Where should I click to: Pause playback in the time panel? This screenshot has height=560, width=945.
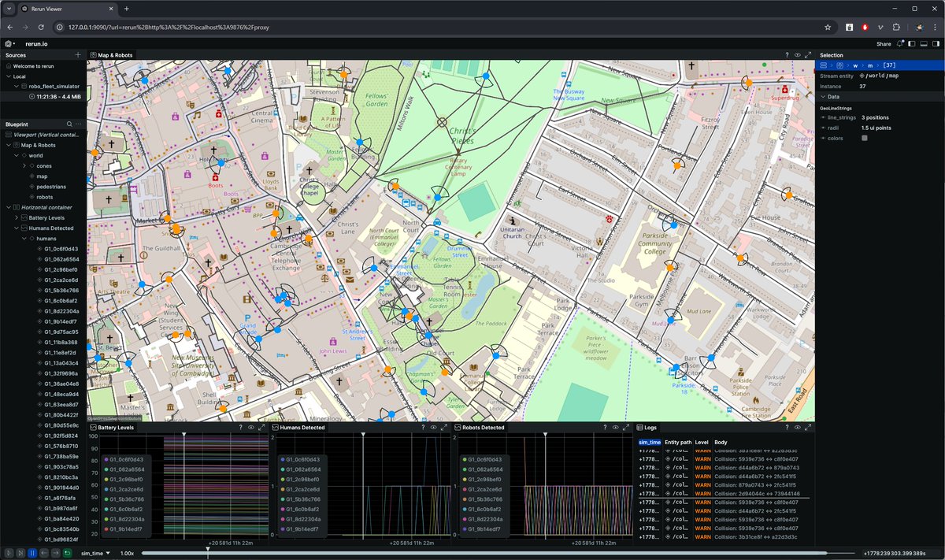[x=32, y=554]
